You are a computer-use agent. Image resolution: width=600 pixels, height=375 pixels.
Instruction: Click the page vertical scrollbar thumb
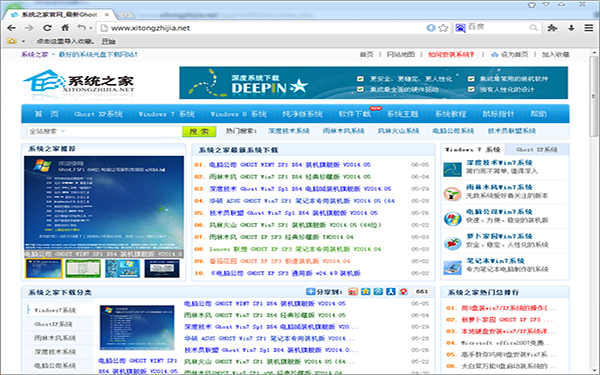click(593, 96)
